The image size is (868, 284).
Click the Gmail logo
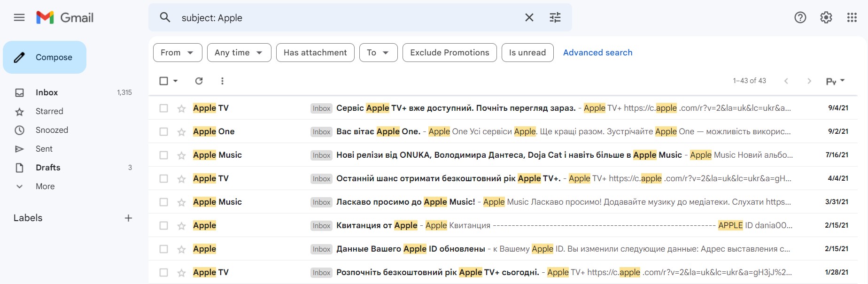pyautogui.click(x=65, y=18)
